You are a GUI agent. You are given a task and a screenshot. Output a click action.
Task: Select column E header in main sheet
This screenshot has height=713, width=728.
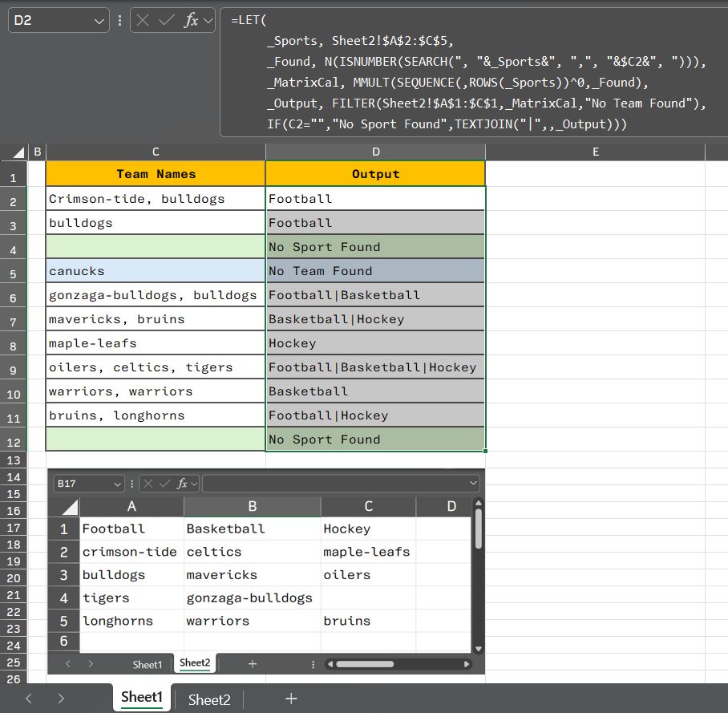pyautogui.click(x=595, y=152)
